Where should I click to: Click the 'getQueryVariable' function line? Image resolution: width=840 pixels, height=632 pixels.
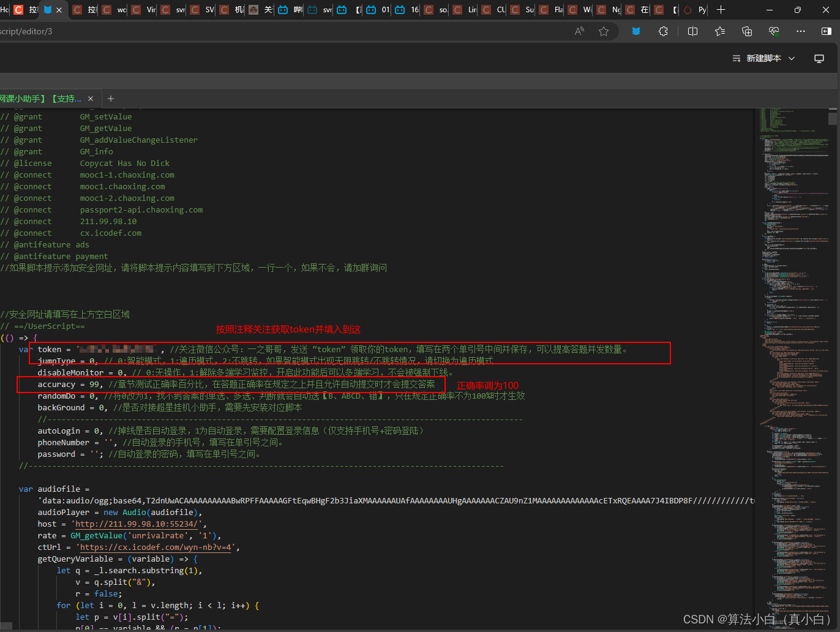pos(118,559)
